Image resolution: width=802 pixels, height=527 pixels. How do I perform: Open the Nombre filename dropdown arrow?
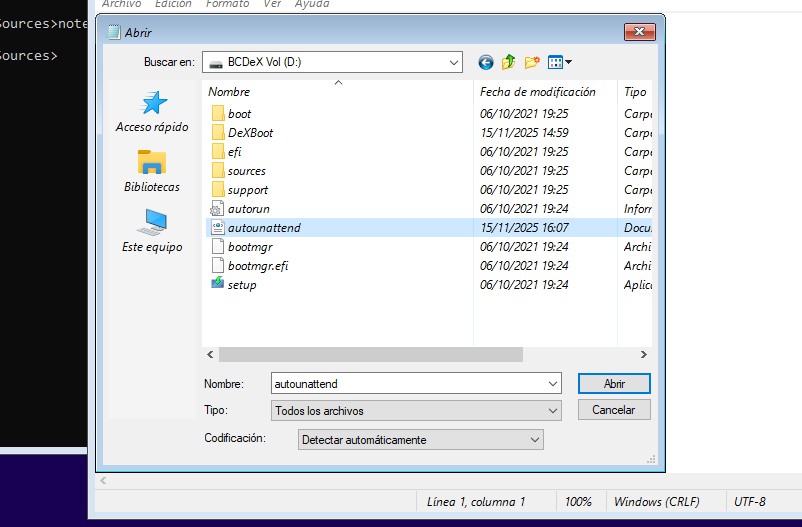point(553,384)
